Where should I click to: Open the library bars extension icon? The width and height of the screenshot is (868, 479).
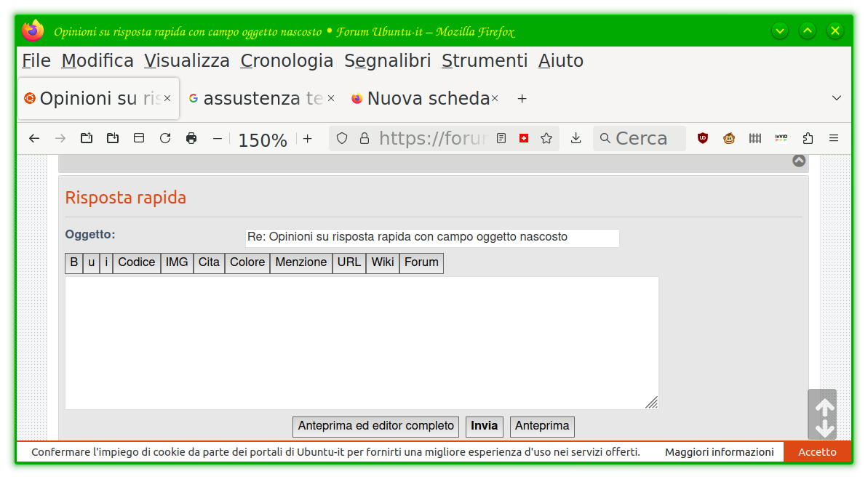[x=755, y=138]
